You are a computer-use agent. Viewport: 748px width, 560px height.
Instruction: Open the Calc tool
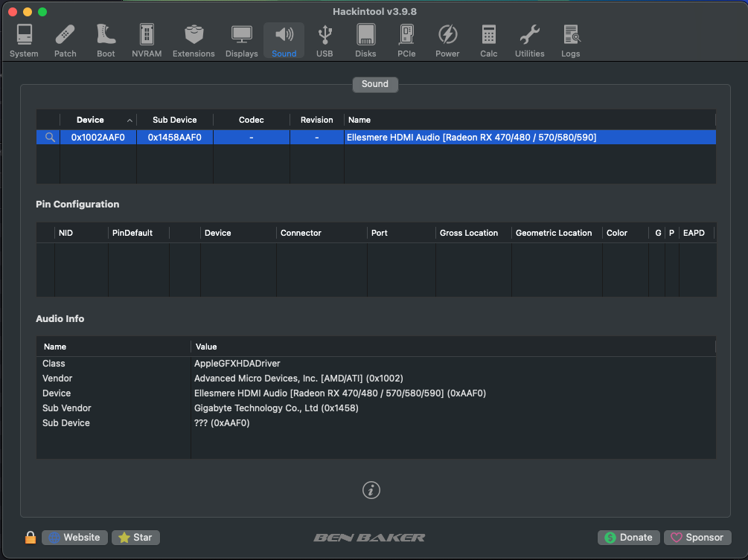click(488, 40)
